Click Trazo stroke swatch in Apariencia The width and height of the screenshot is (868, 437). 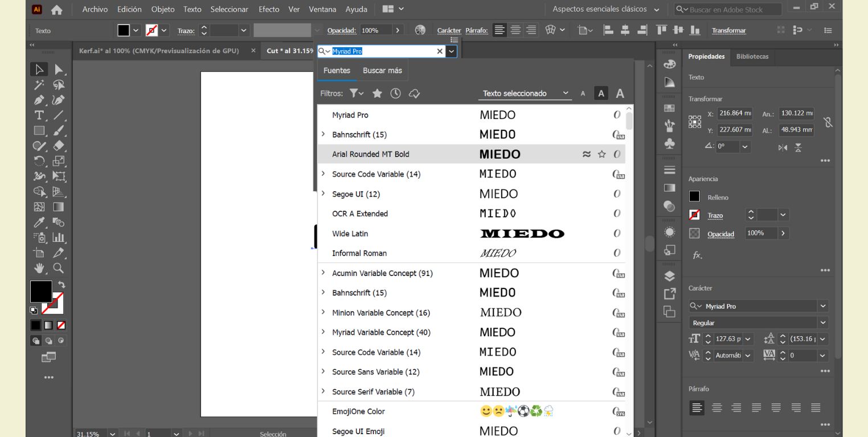tap(694, 215)
